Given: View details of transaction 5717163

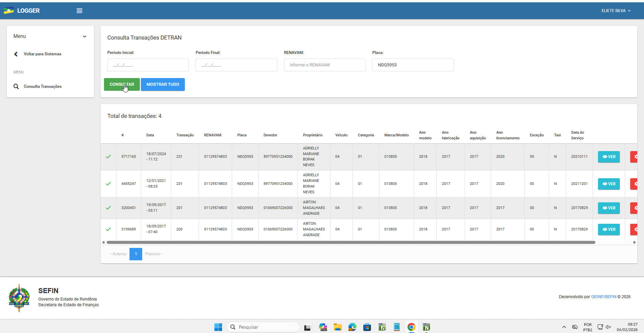Looking at the screenshot, I should [x=609, y=157].
